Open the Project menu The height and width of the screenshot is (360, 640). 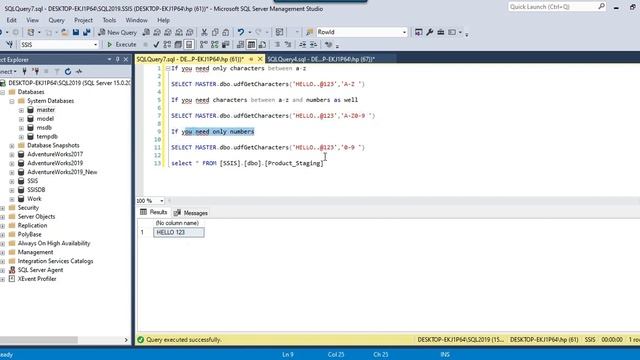[83, 20]
